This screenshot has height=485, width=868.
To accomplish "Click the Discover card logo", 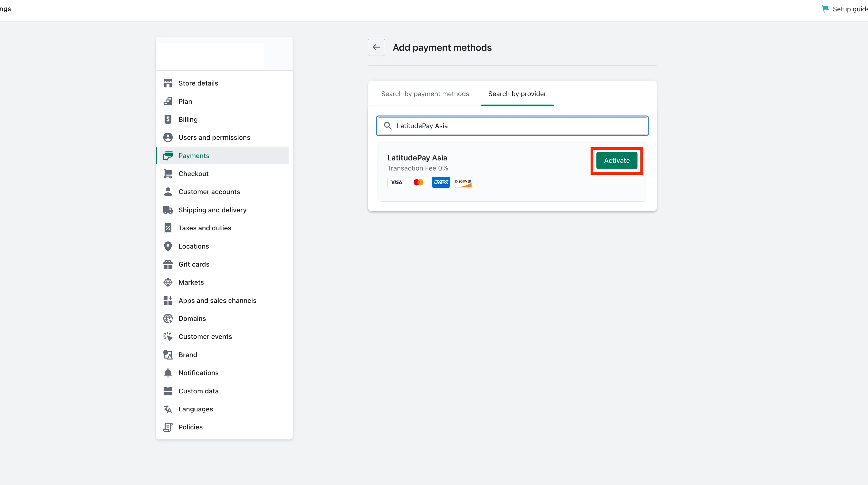I will pos(463,182).
